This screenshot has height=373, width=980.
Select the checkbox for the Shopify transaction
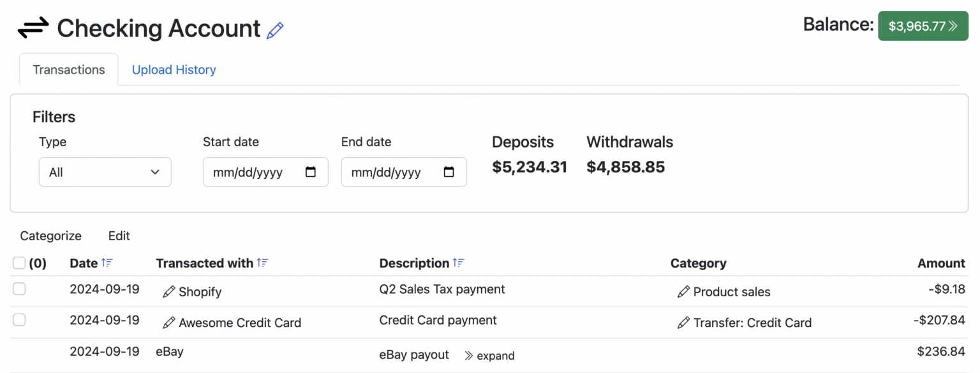[x=19, y=289]
